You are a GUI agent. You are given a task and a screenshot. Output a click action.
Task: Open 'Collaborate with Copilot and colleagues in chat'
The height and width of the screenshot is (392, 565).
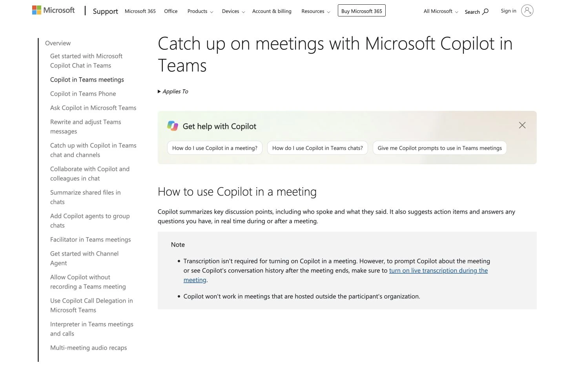(90, 174)
